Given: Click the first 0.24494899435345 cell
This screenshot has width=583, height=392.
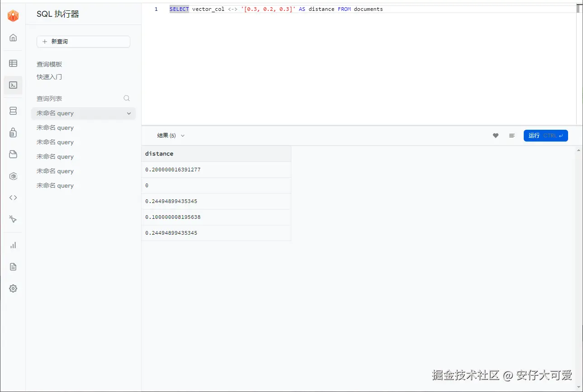Looking at the screenshot, I should pyautogui.click(x=216, y=201).
